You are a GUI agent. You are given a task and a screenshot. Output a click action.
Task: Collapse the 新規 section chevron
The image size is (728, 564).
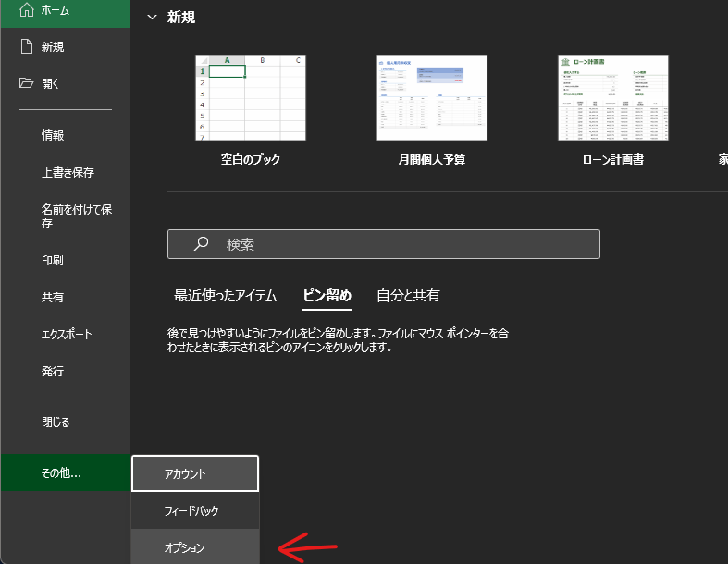152,18
